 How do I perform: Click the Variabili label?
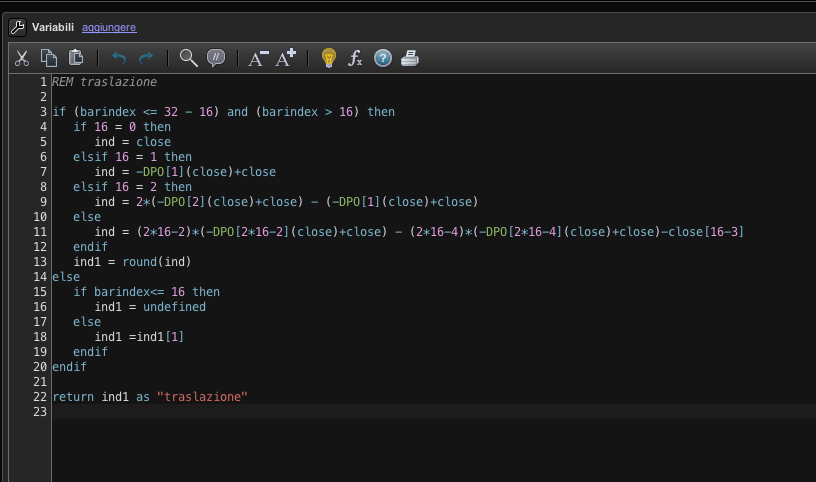[53, 27]
